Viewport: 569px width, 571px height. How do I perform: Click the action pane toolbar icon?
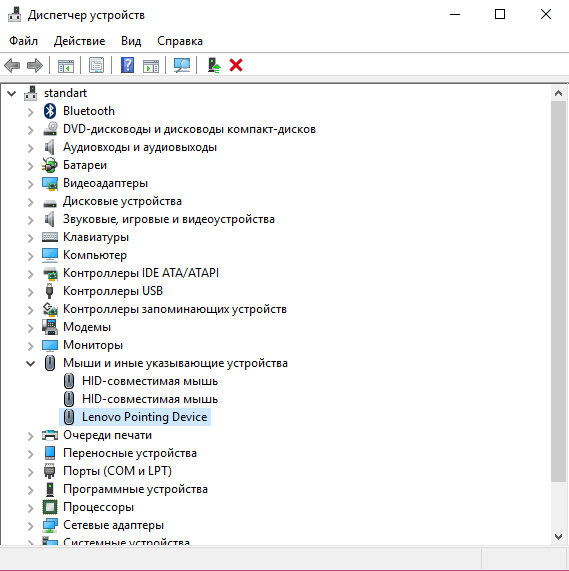pyautogui.click(x=151, y=66)
